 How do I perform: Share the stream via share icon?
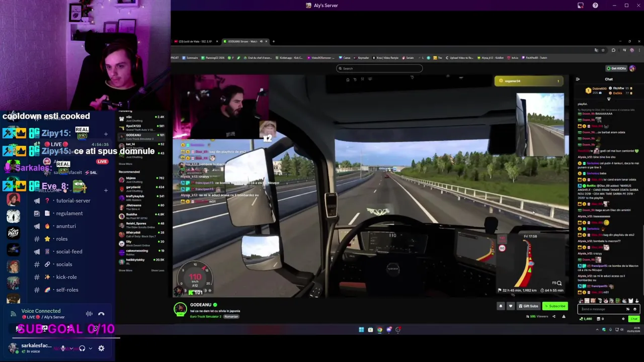554,316
